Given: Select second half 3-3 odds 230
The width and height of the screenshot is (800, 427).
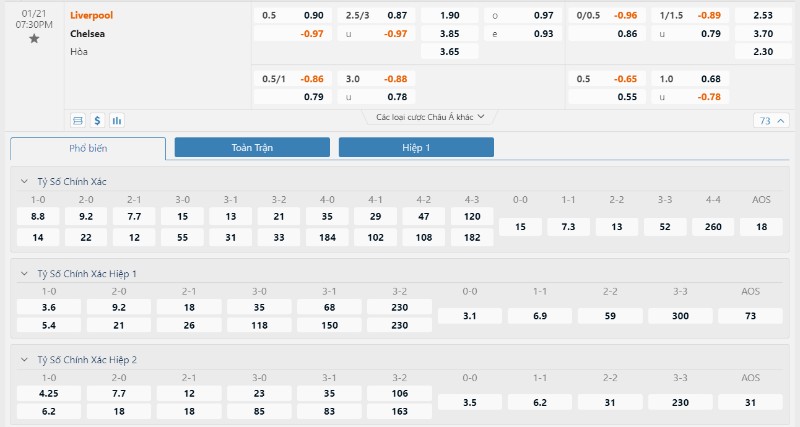Looking at the screenshot, I should coord(680,402).
